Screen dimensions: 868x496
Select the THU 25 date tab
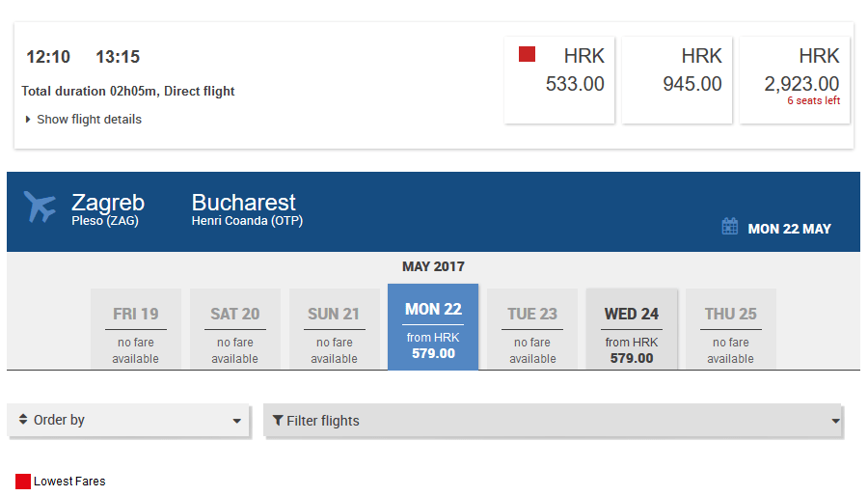(730, 329)
